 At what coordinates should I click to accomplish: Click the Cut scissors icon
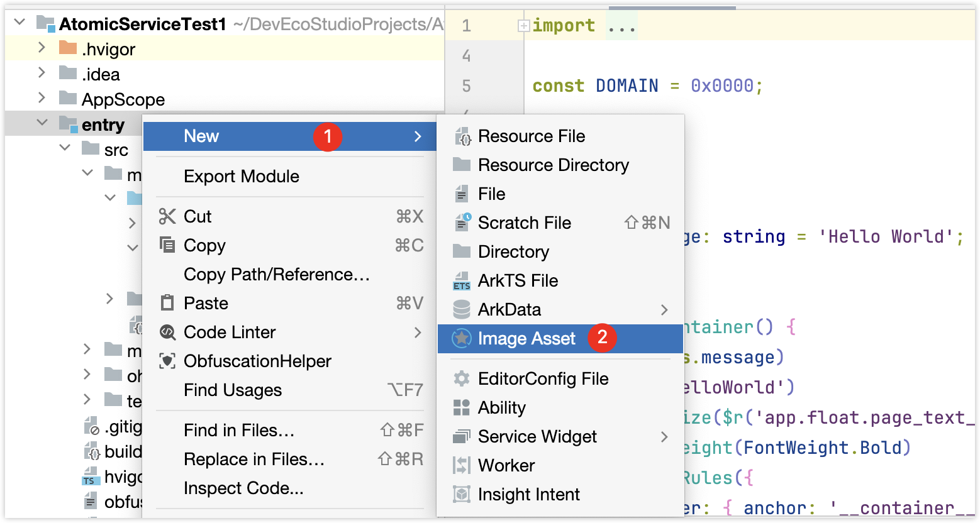point(167,216)
